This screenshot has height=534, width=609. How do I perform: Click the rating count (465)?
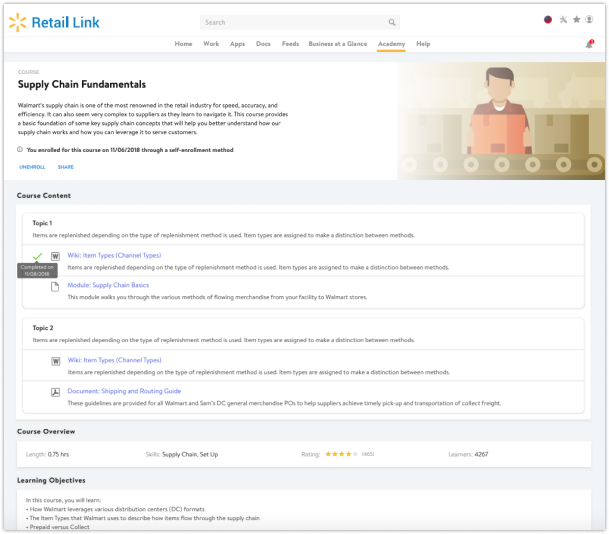point(368,454)
